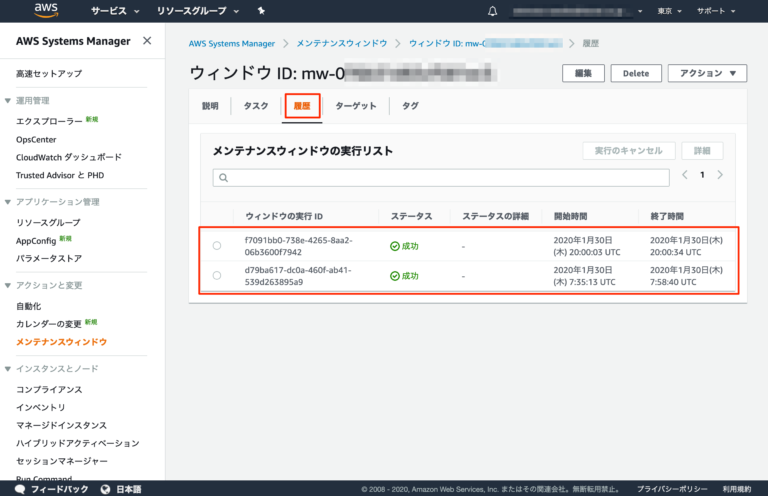Switch to the ターゲット tab
This screenshot has width=768, height=496.
[x=356, y=106]
